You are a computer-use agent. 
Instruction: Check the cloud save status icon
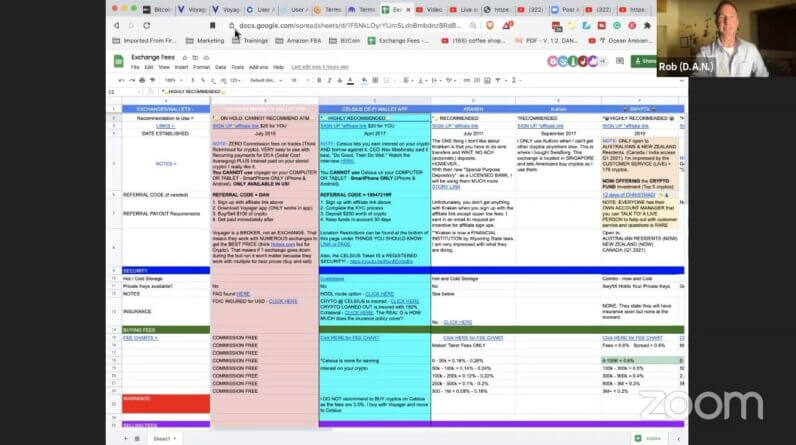[x=206, y=58]
